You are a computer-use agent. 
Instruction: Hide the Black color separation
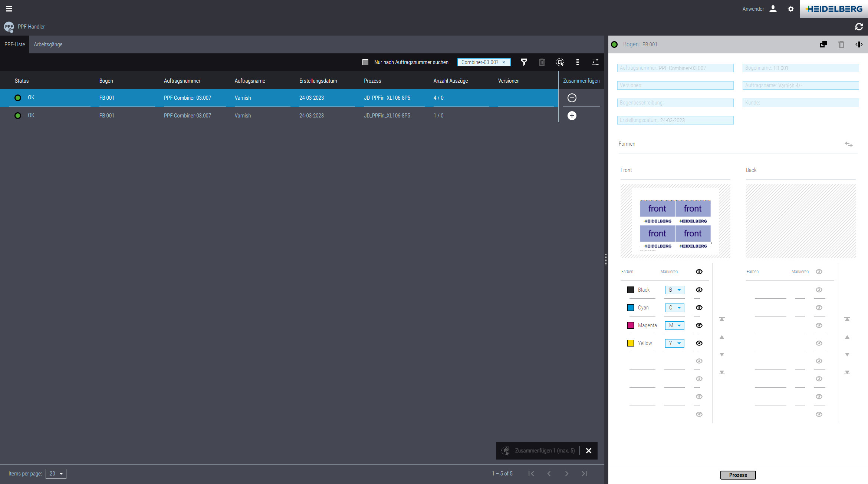coord(699,290)
